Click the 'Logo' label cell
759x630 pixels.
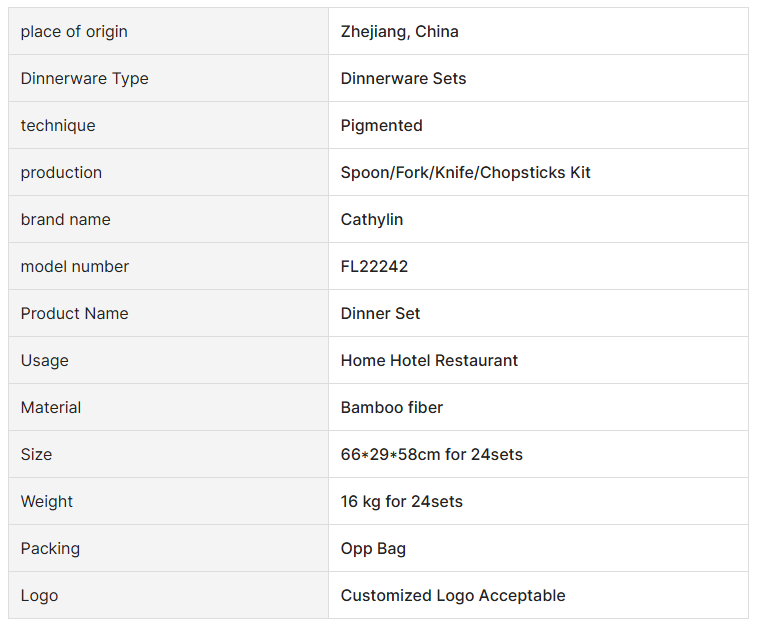39,596
